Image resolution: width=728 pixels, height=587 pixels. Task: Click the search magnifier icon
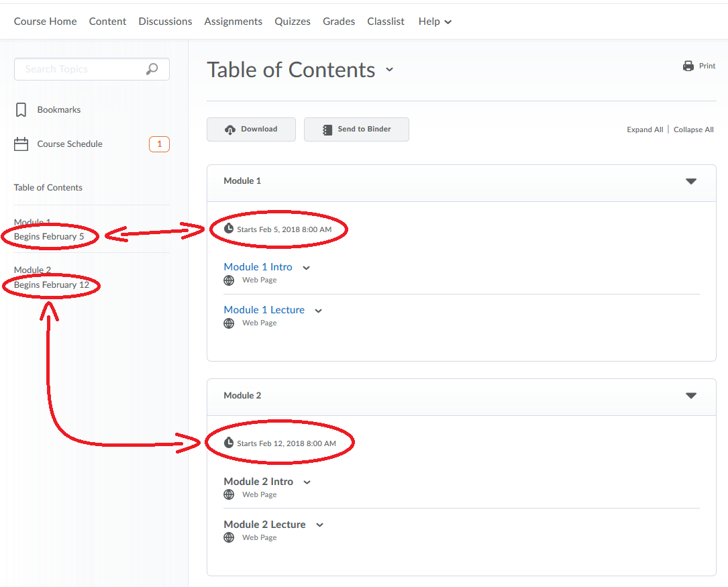(x=152, y=69)
